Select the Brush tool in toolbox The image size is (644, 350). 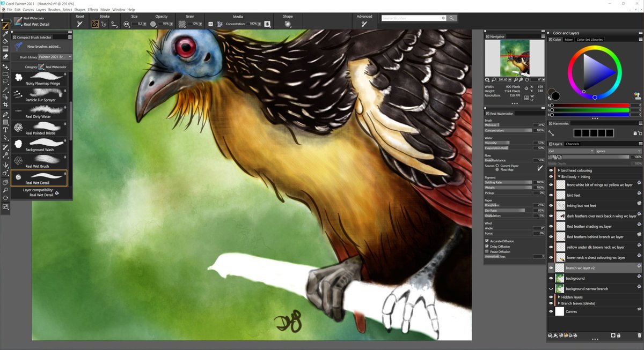pos(5,25)
